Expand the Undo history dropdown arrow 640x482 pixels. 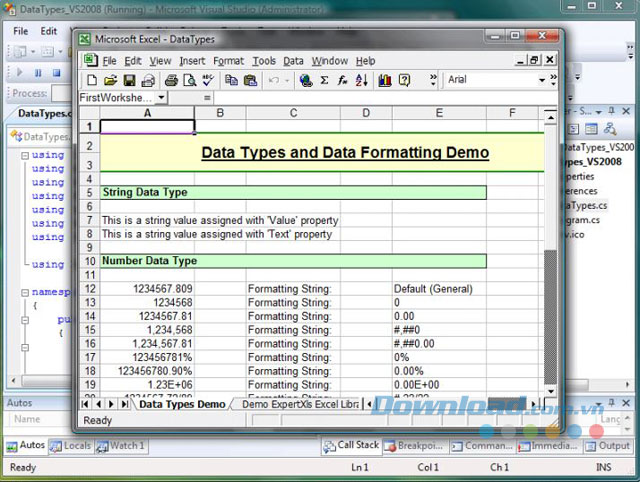[x=287, y=80]
